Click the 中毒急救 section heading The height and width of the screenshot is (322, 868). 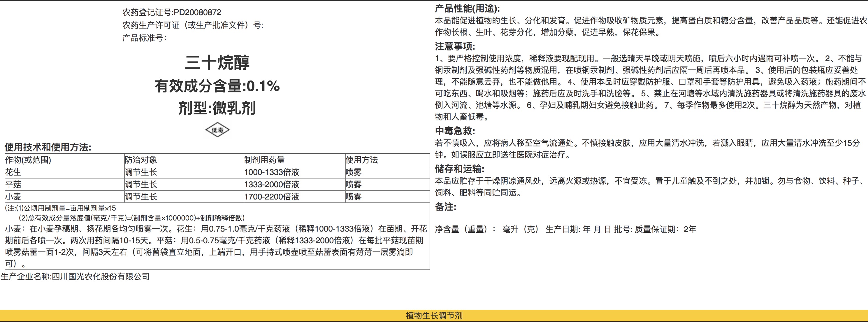455,131
